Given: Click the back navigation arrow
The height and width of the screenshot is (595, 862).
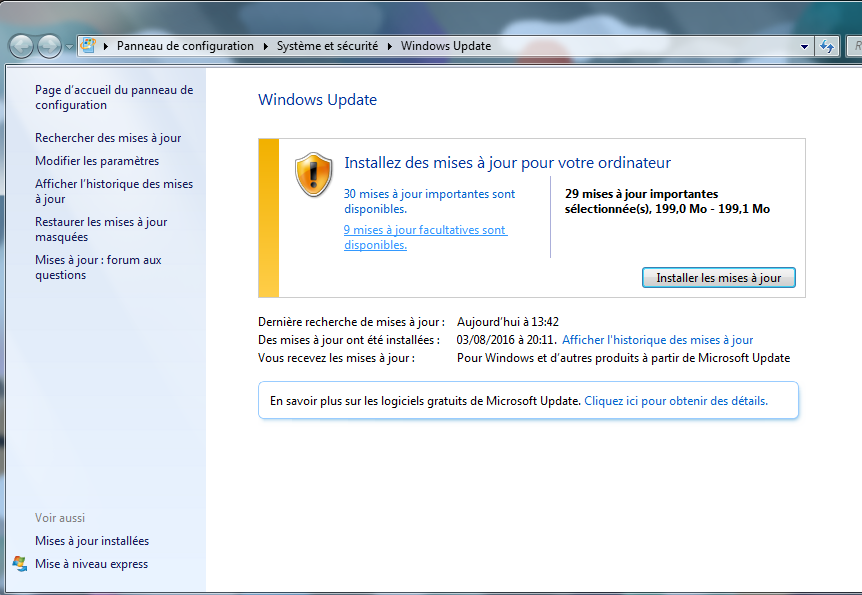Looking at the screenshot, I should (19, 45).
